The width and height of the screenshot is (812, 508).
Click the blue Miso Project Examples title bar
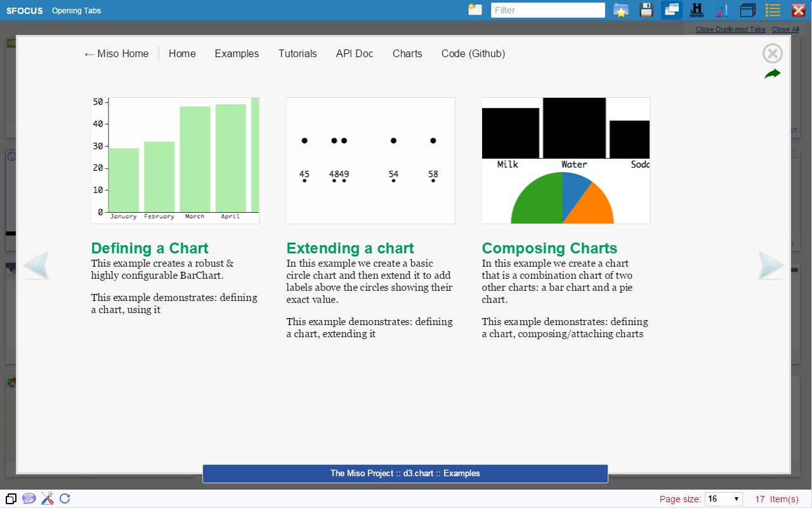click(x=405, y=474)
